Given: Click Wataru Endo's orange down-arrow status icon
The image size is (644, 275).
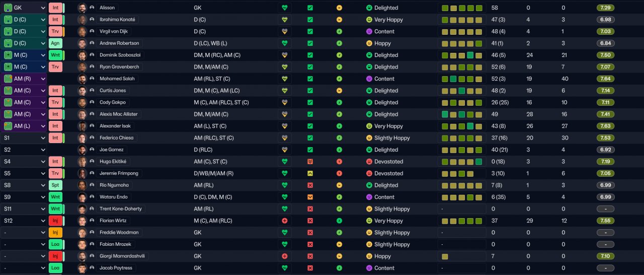Looking at the screenshot, I should click(310, 197).
